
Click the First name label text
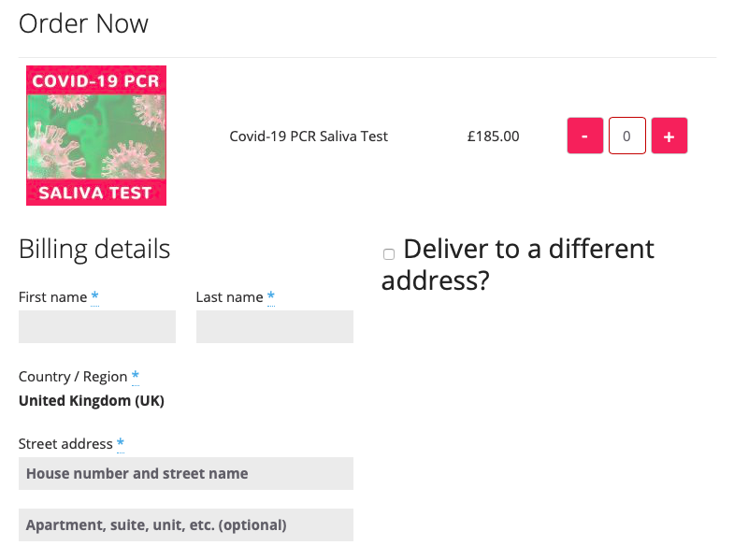[x=52, y=297]
